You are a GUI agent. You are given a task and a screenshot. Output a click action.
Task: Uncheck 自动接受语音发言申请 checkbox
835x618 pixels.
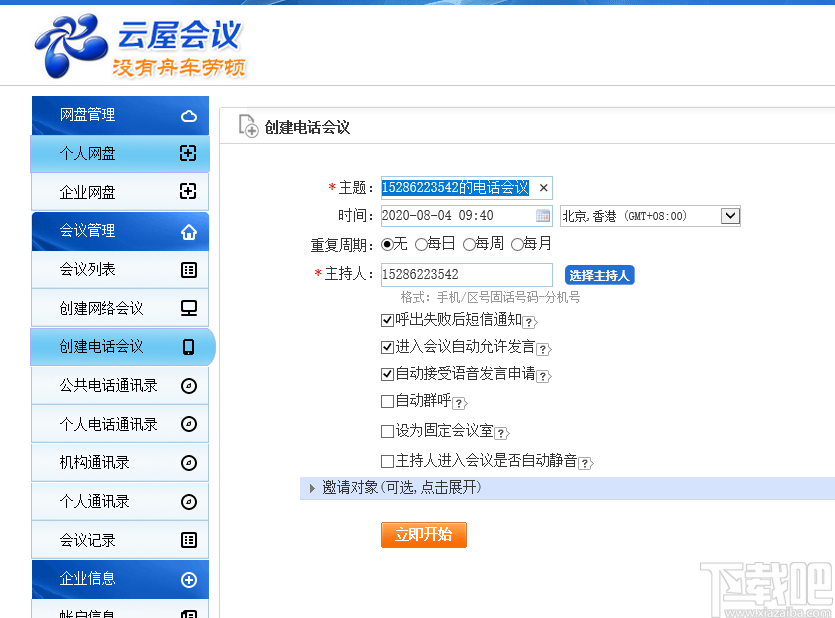pos(387,375)
